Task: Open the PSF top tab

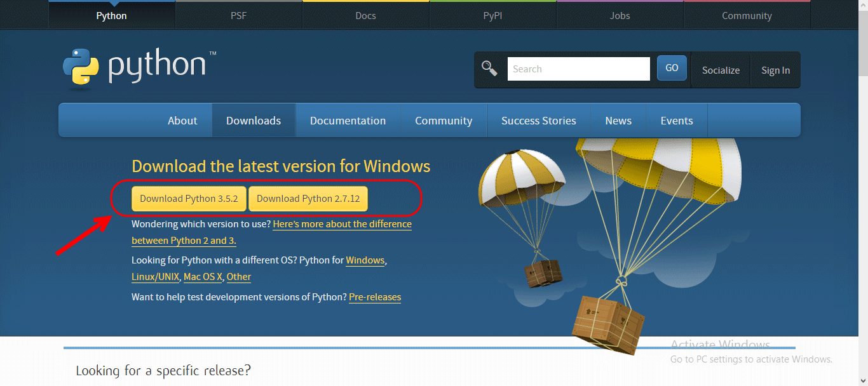Action: point(239,15)
